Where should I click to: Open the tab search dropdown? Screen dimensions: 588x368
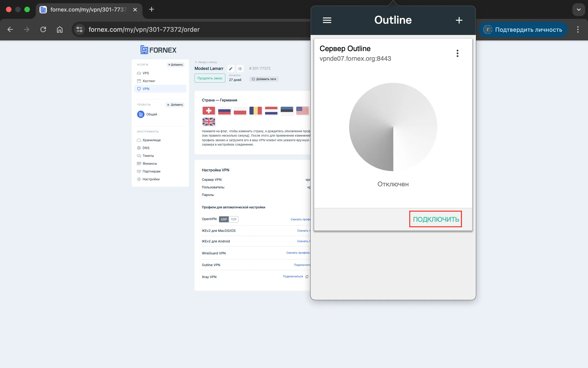point(579,10)
